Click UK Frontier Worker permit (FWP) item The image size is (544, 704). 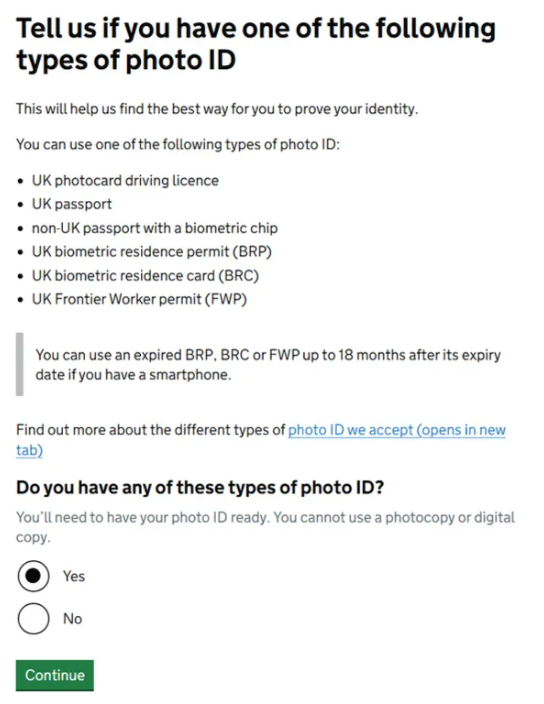139,299
